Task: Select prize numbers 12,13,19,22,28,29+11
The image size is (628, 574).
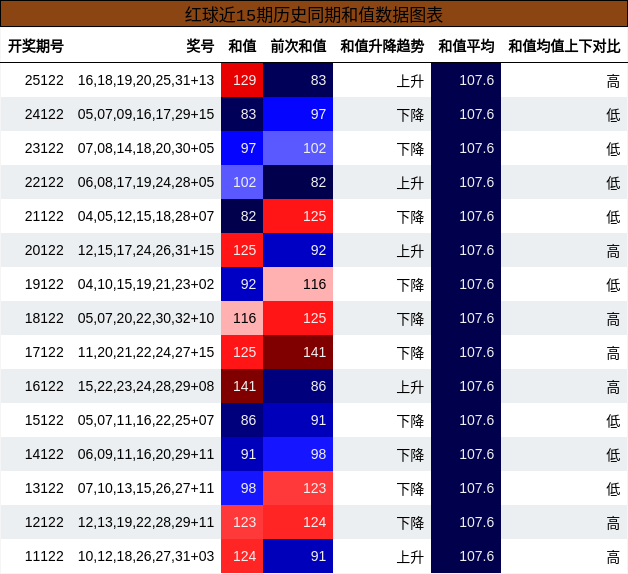Action: pyautogui.click(x=146, y=523)
